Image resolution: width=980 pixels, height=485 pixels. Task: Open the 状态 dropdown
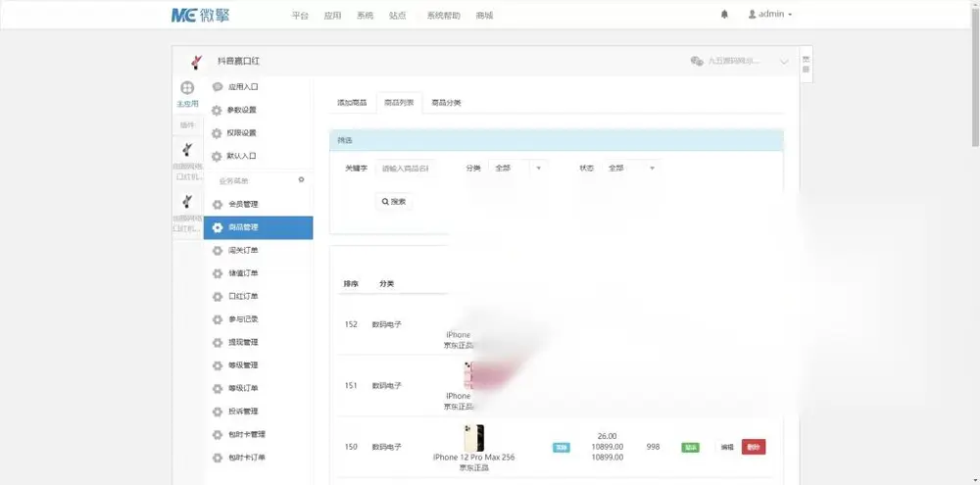pos(631,169)
